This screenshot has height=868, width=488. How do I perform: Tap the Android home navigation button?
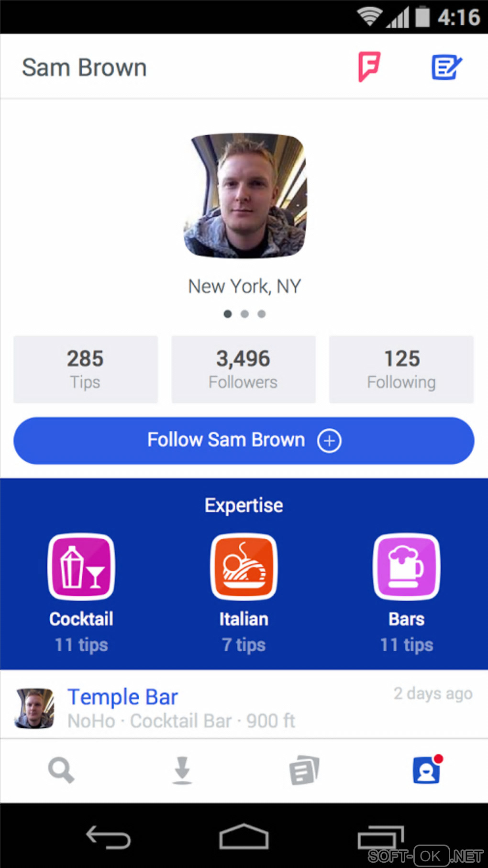[244, 836]
